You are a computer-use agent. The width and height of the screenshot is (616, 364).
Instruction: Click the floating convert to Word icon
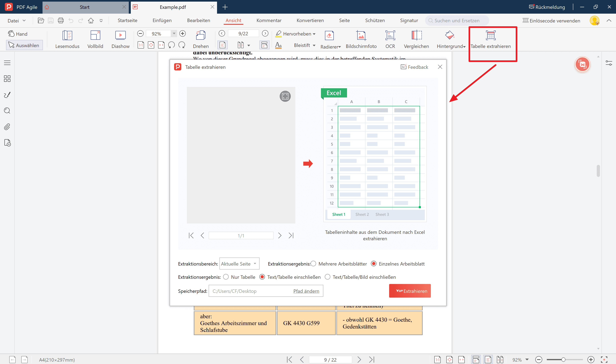pyautogui.click(x=582, y=65)
